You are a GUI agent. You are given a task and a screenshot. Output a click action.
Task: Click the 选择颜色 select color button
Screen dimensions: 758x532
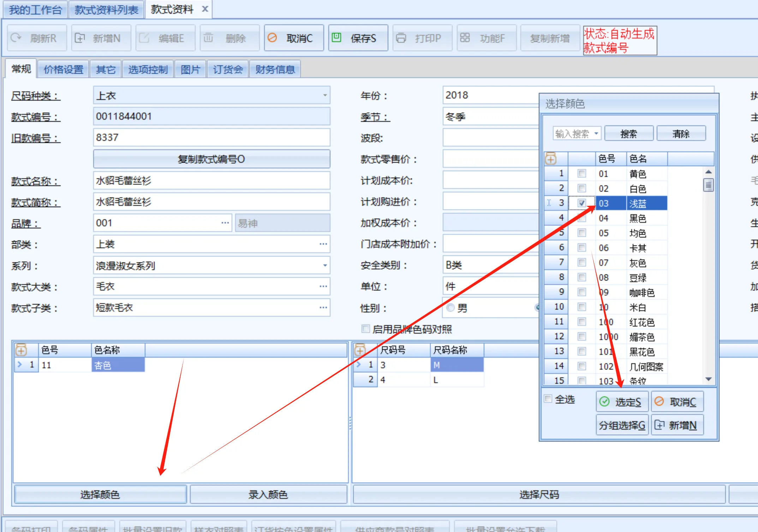point(100,494)
